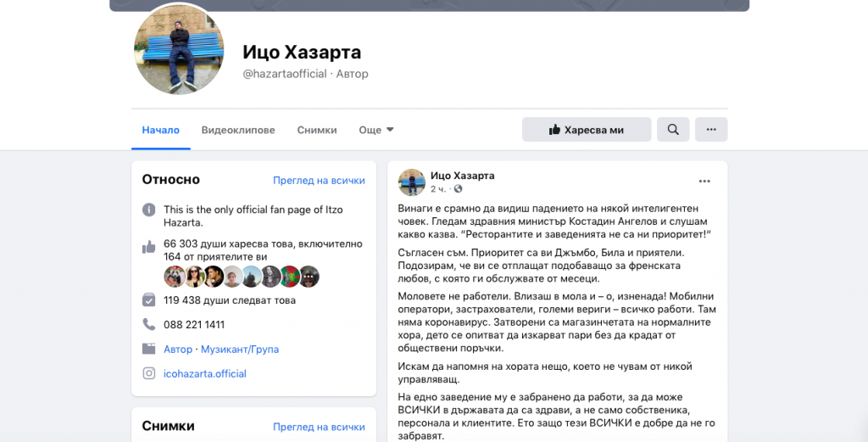Click the phone icon beside 088 221 1411
The height and width of the screenshot is (442, 868).
pyautogui.click(x=148, y=324)
